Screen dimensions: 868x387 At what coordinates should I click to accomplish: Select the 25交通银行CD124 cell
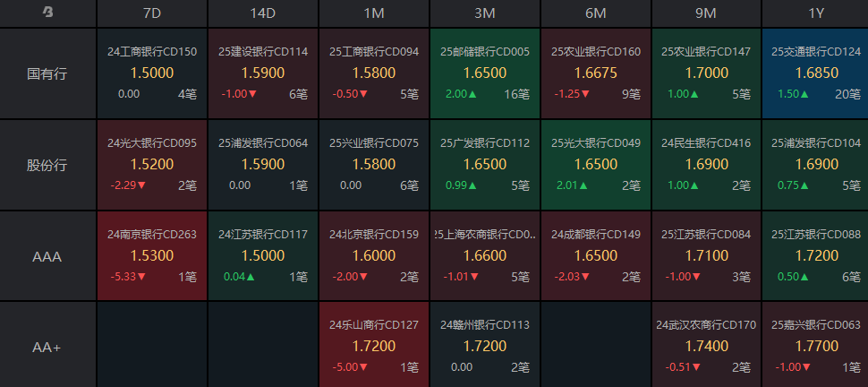(815, 73)
